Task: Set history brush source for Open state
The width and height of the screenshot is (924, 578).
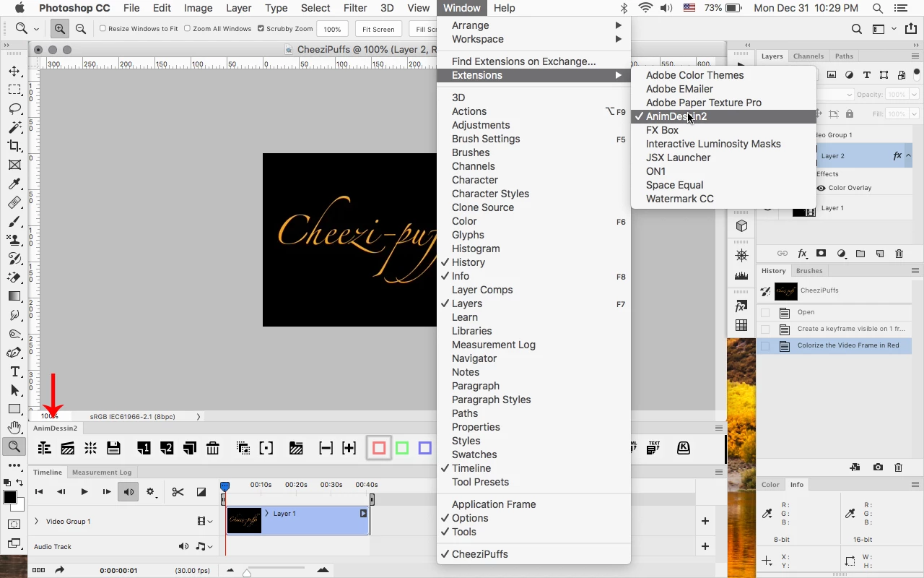Action: (765, 313)
